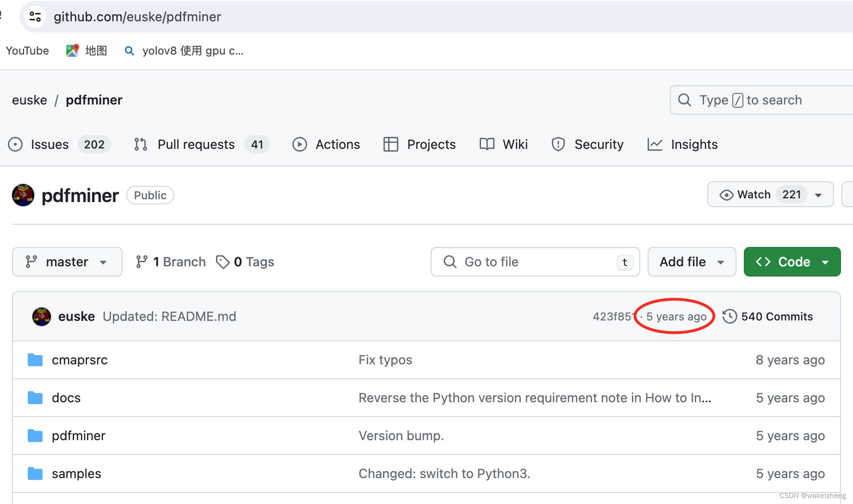Click the Go to file search field
The height and width of the screenshot is (504, 853).
535,262
